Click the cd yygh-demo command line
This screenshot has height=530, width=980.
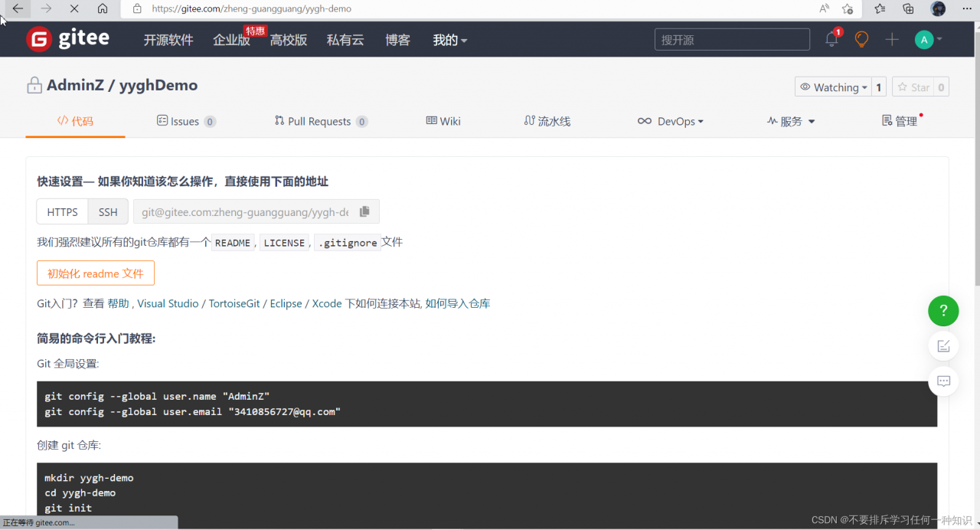click(80, 493)
